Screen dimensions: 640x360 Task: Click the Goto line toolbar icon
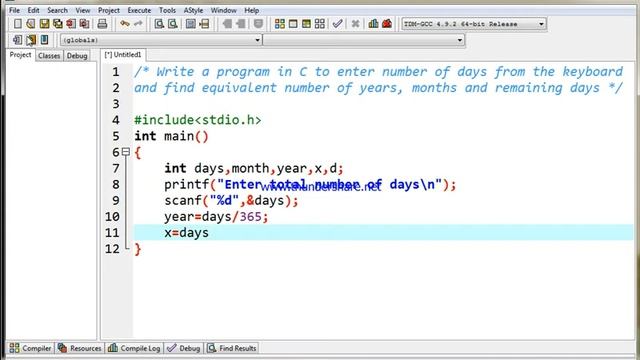coord(204,24)
